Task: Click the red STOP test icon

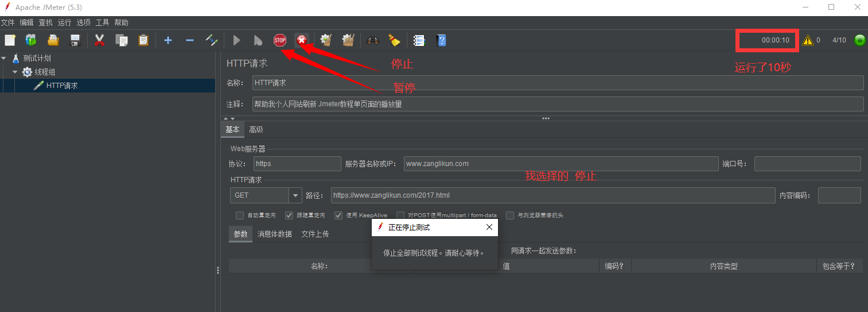Action: 279,40
